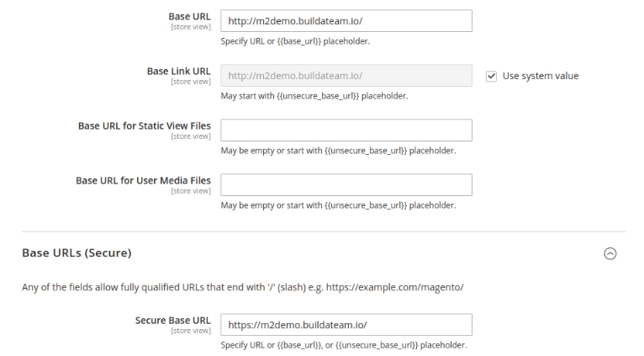Focus the Base URL for Static View Files field
The height and width of the screenshot is (356, 644).
[346, 130]
